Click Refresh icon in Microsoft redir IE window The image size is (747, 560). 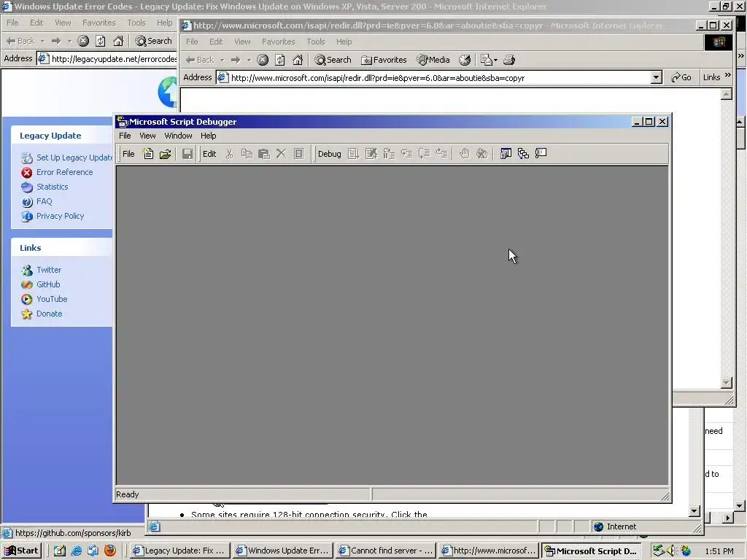(280, 60)
